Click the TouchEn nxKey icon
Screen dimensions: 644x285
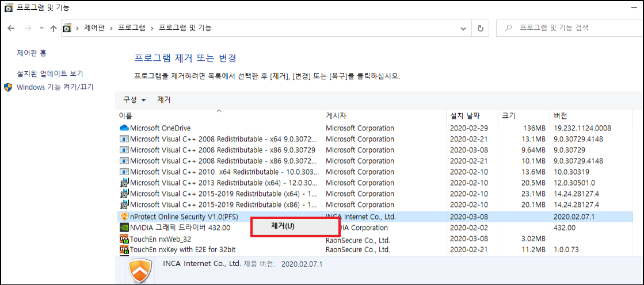[x=124, y=249]
